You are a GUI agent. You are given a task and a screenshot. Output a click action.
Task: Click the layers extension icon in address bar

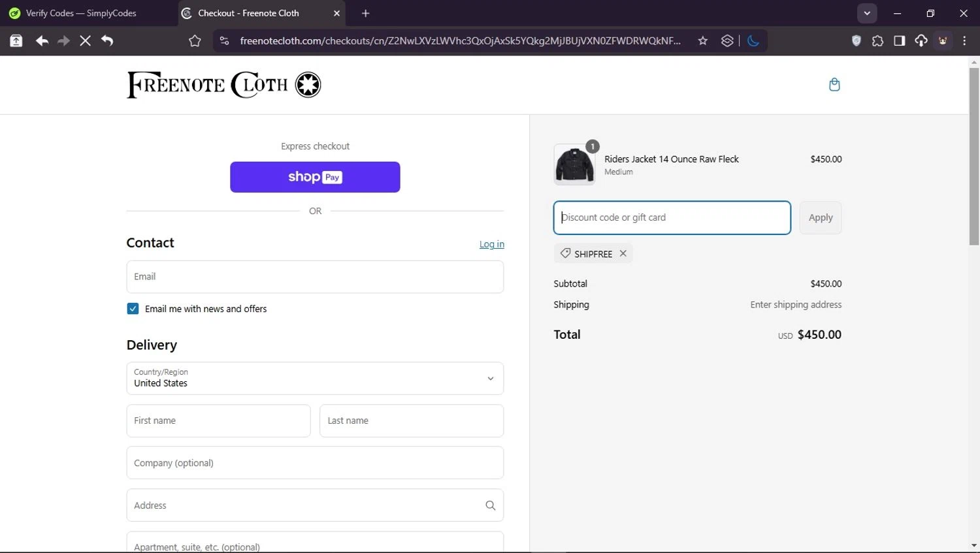pyautogui.click(x=727, y=40)
